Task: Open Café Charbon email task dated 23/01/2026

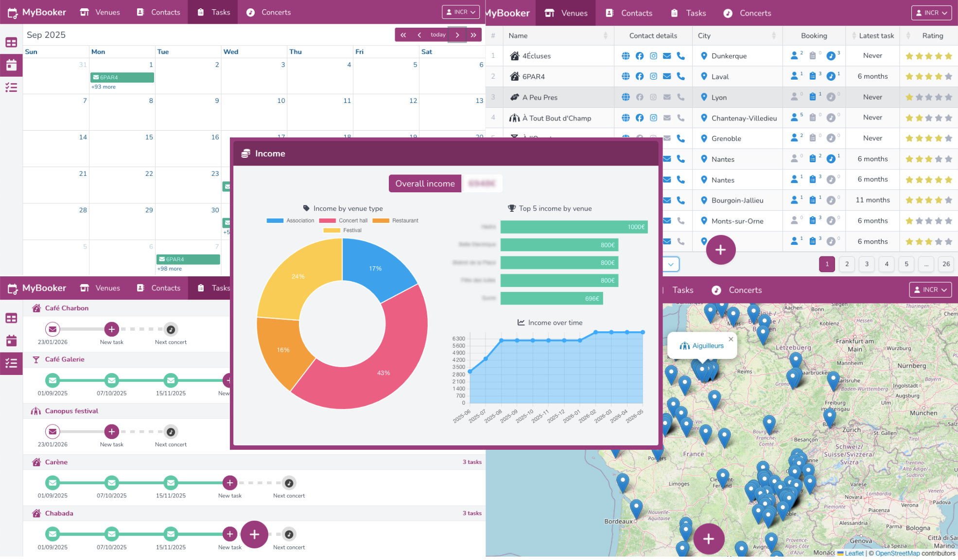Action: 52,329
